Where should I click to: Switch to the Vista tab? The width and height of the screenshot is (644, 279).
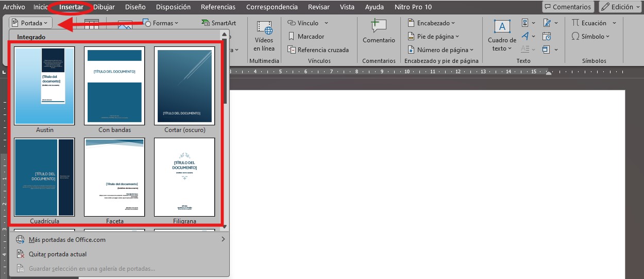[x=347, y=7]
